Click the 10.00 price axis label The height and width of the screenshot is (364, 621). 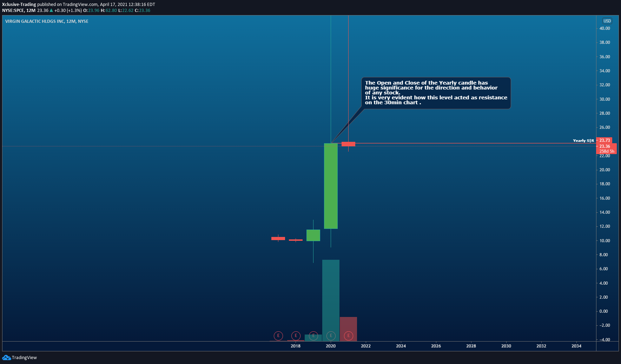605,241
